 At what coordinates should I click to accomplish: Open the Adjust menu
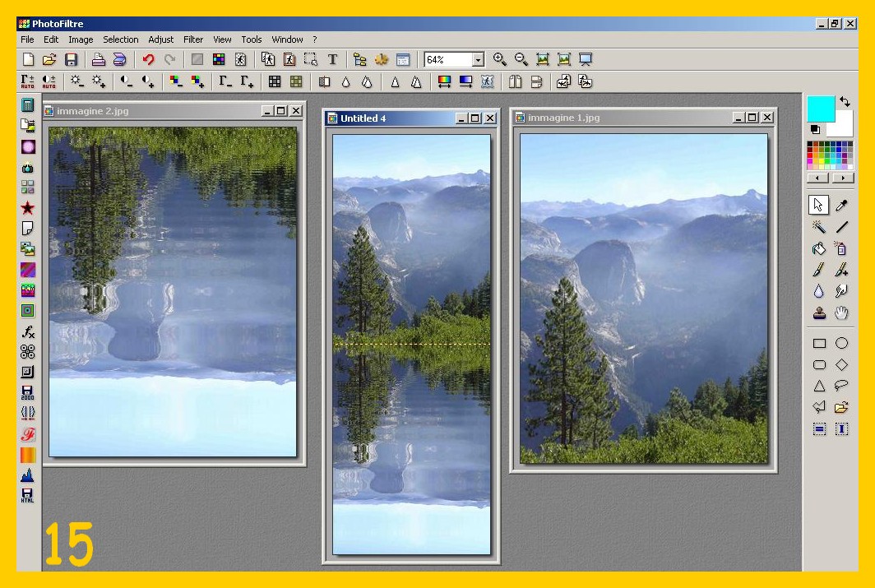tap(161, 39)
